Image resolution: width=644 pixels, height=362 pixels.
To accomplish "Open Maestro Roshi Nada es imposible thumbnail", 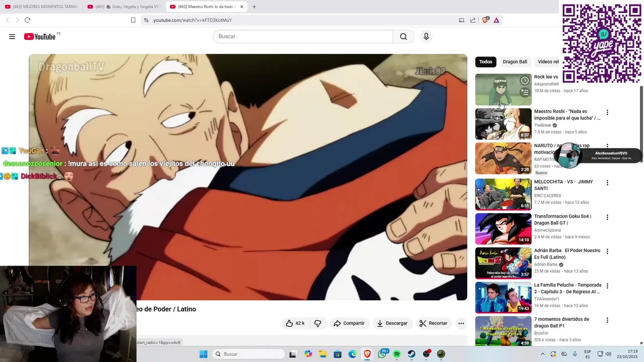I will point(503,124).
